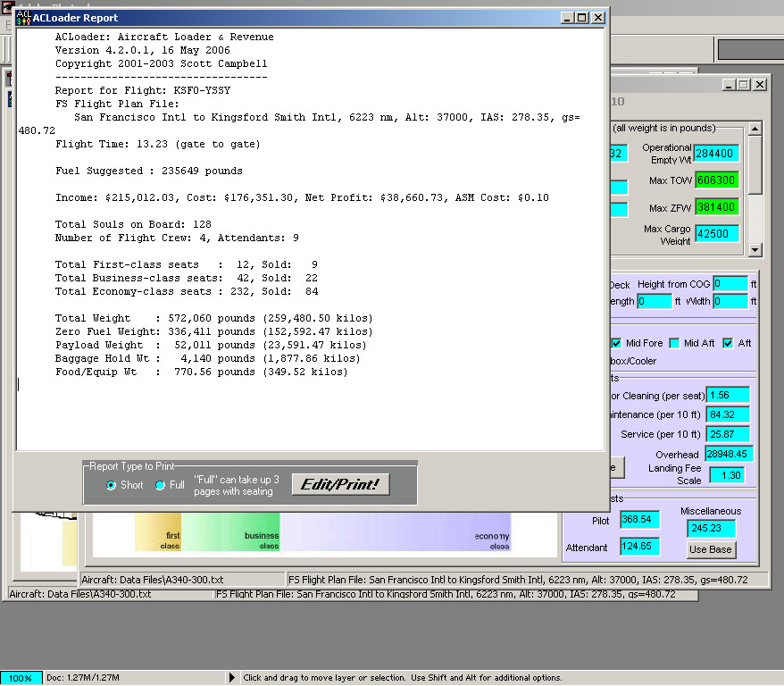Image resolution: width=784 pixels, height=686 pixels.
Task: Select the Full report type option
Action: coord(161,485)
